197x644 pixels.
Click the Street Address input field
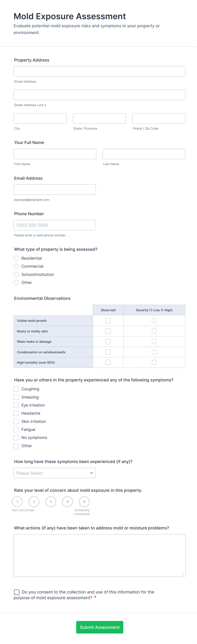99,71
